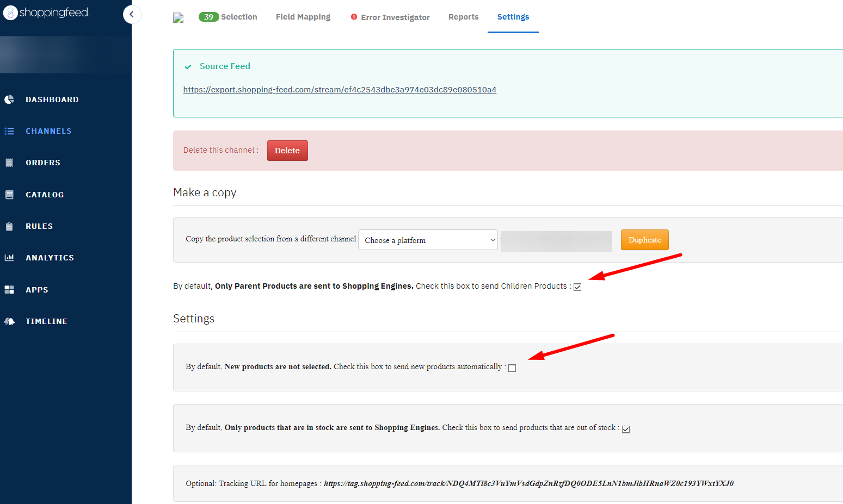This screenshot has height=504, width=843.
Task: Click the homepage tracking URL text
Action: [x=528, y=483]
